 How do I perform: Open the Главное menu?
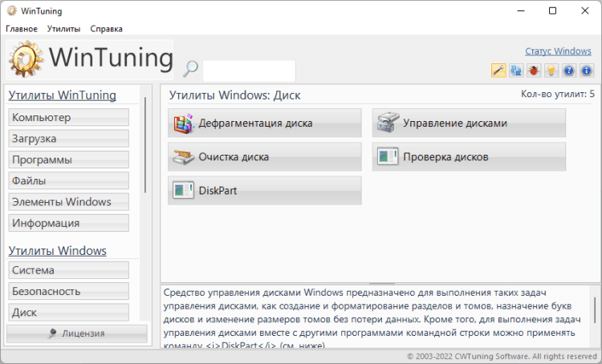[x=22, y=29]
